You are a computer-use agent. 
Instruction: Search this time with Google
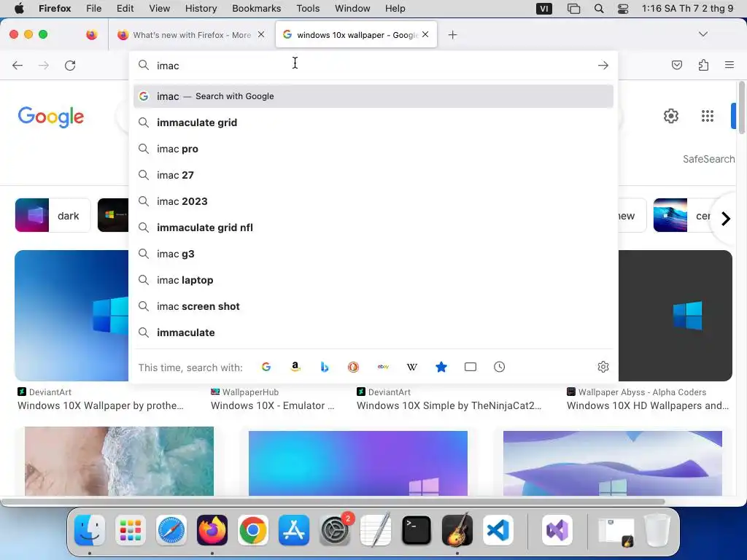click(266, 367)
